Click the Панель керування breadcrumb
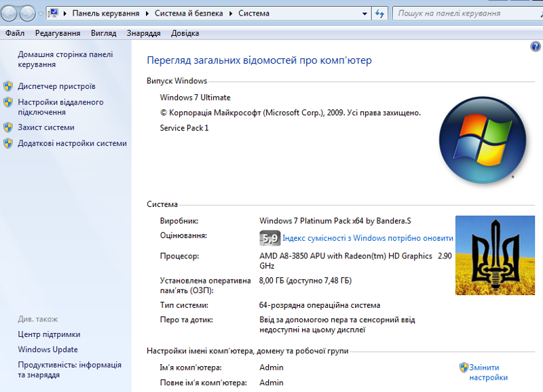 tap(106, 14)
